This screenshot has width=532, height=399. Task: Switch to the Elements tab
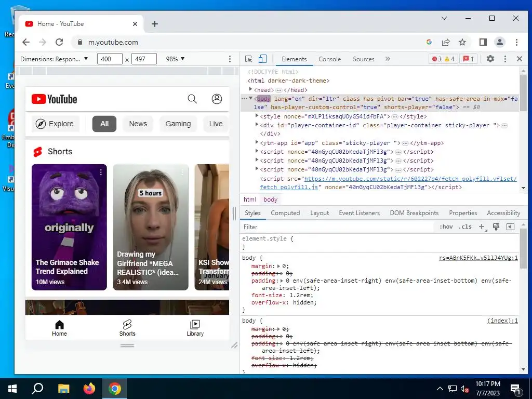[294, 59]
